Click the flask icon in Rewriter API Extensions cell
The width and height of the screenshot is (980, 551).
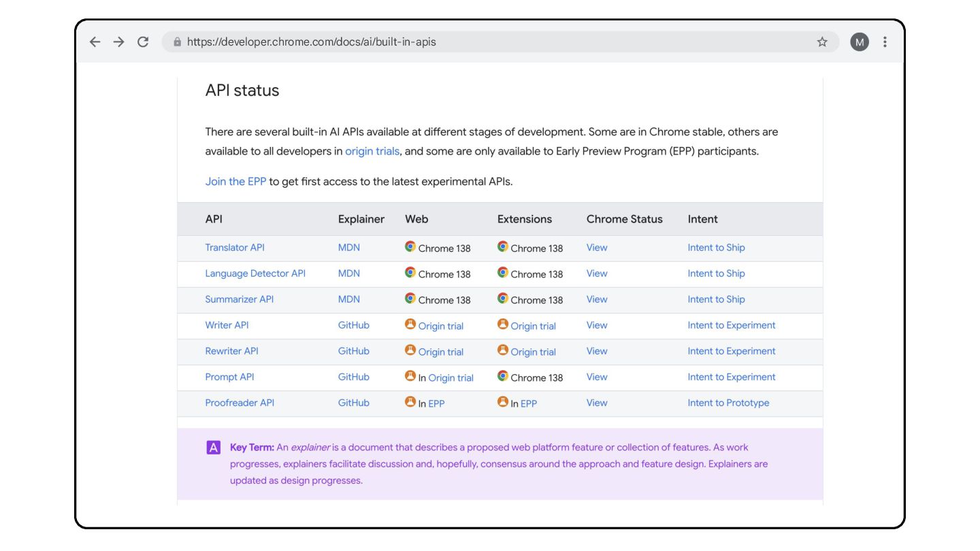point(503,350)
